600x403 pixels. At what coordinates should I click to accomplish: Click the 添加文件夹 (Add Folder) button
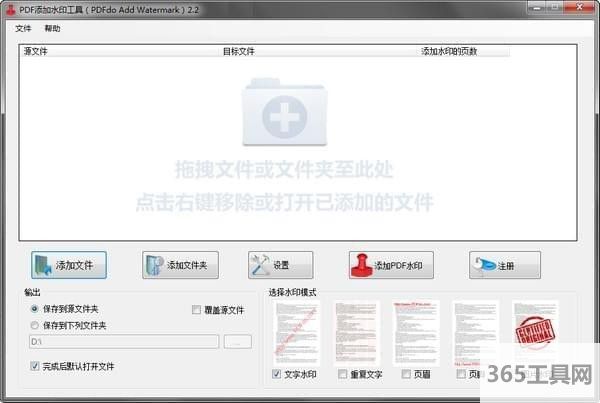point(180,265)
